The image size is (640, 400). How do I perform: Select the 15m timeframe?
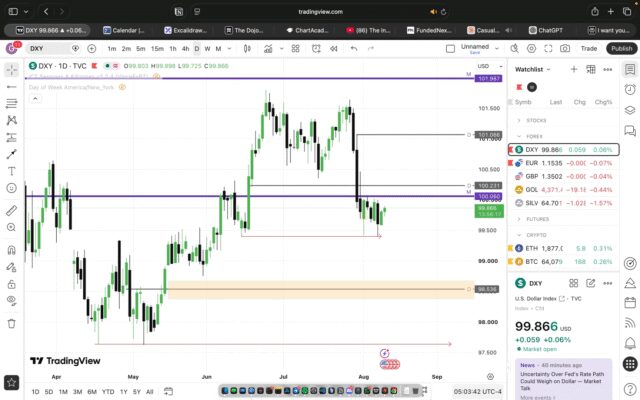(157, 49)
